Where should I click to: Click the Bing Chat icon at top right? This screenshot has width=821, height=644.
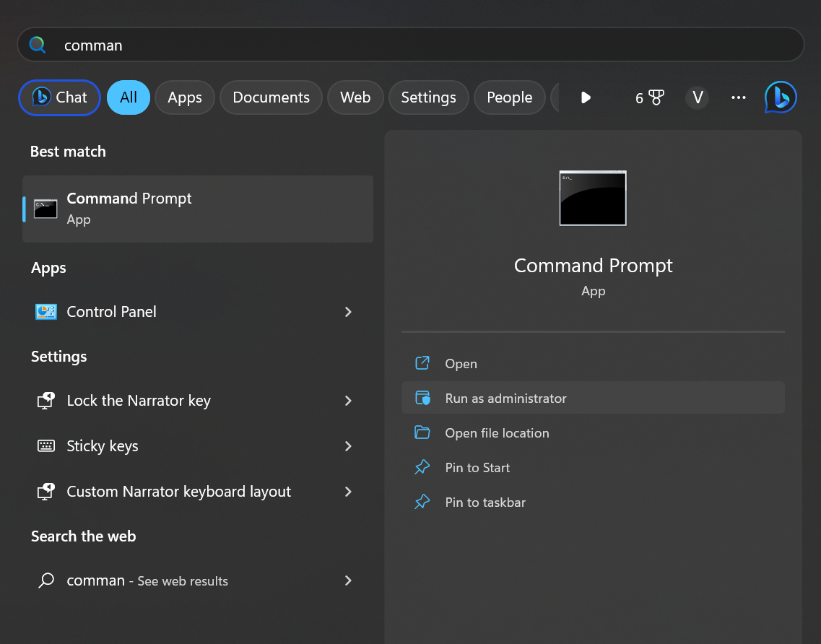click(781, 97)
